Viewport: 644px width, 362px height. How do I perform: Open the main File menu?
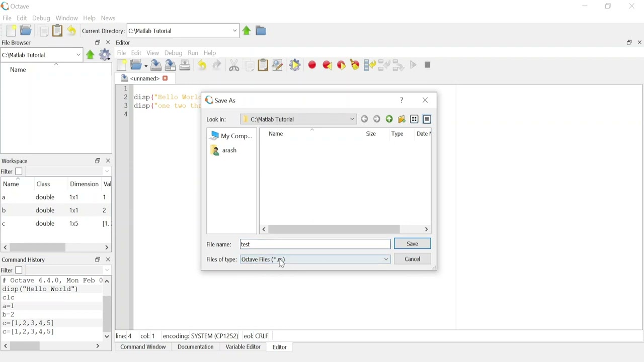(7, 18)
